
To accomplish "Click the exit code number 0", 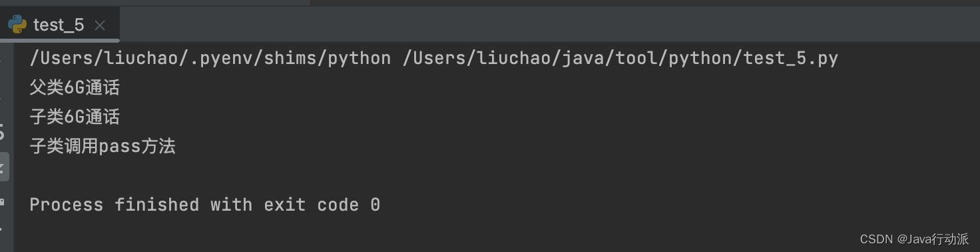I will tap(375, 205).
